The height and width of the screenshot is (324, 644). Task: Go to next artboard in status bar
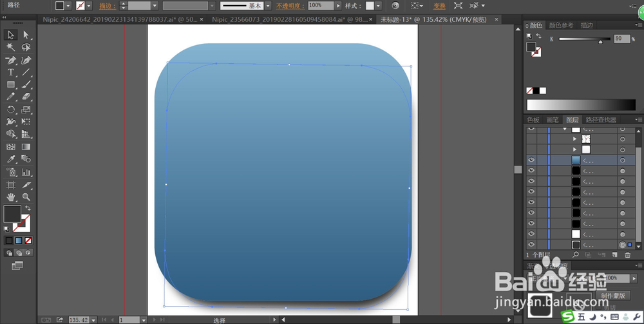tap(155, 320)
